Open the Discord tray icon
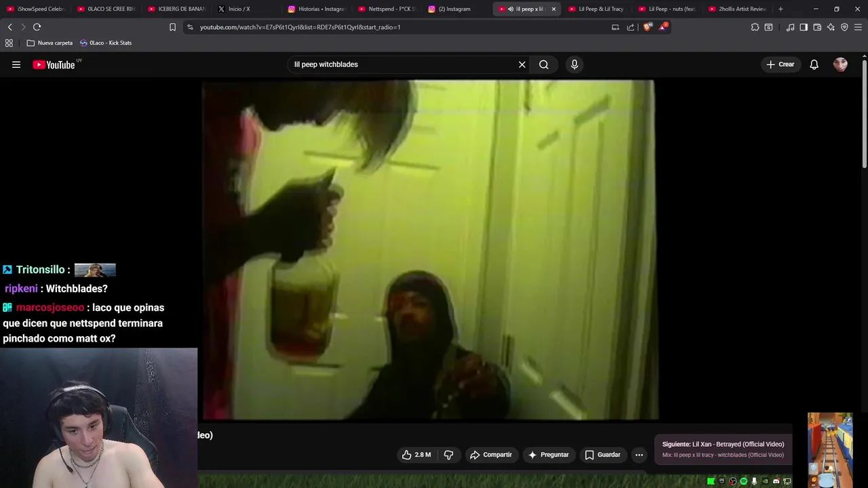Viewport: 868px width, 488px height. [x=776, y=481]
